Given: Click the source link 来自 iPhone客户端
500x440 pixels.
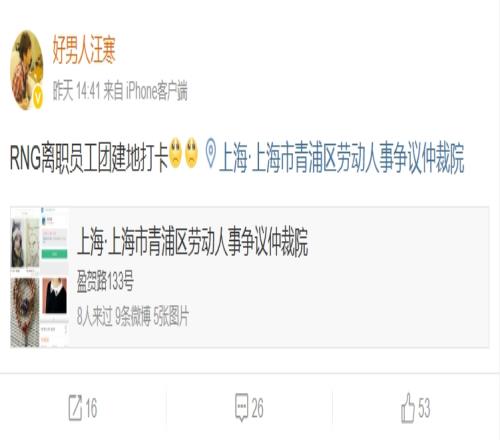Looking at the screenshot, I should pos(145,91).
